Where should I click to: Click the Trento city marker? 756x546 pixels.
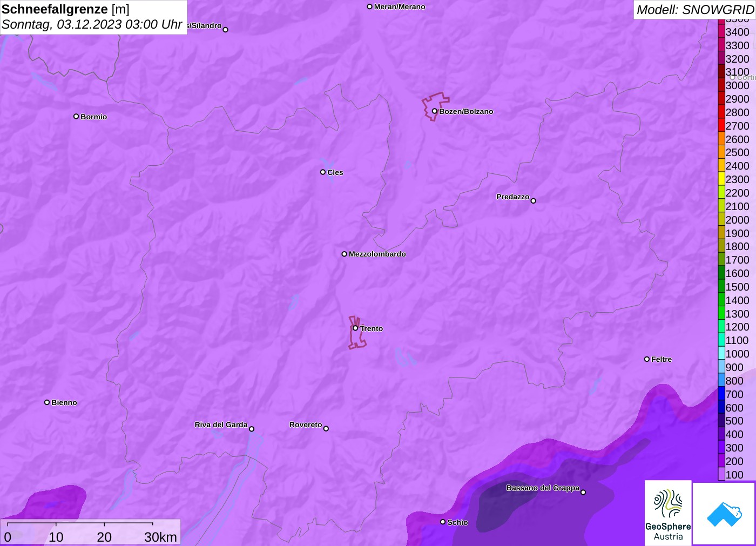point(355,328)
